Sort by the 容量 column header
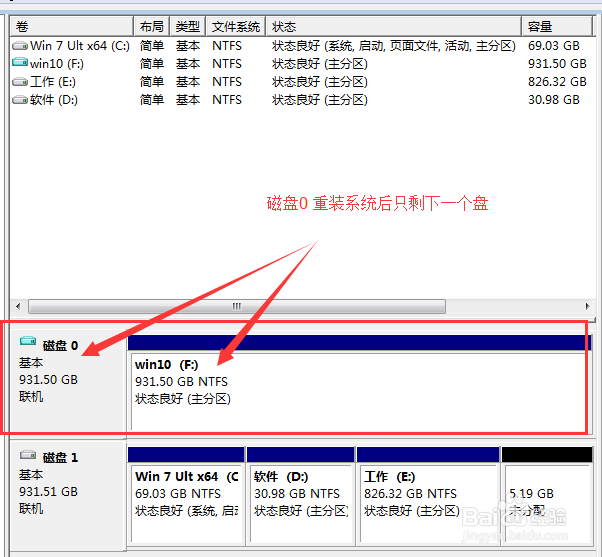This screenshot has width=602, height=557. 557,26
